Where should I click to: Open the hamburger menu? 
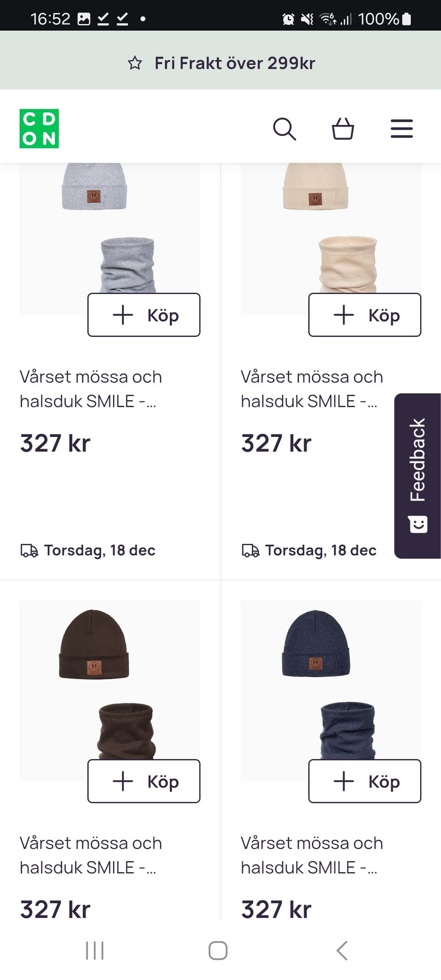click(x=401, y=129)
